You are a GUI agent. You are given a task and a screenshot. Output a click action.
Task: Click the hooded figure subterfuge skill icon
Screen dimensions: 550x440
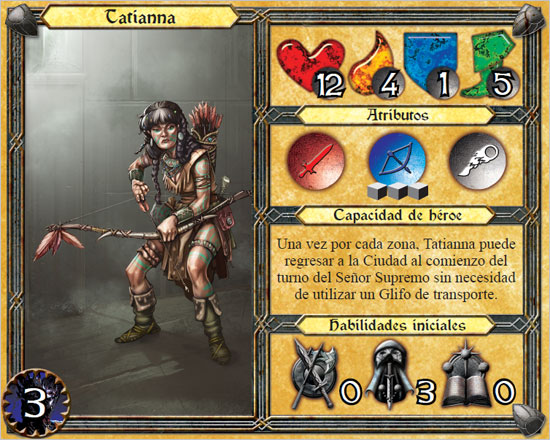point(390,374)
